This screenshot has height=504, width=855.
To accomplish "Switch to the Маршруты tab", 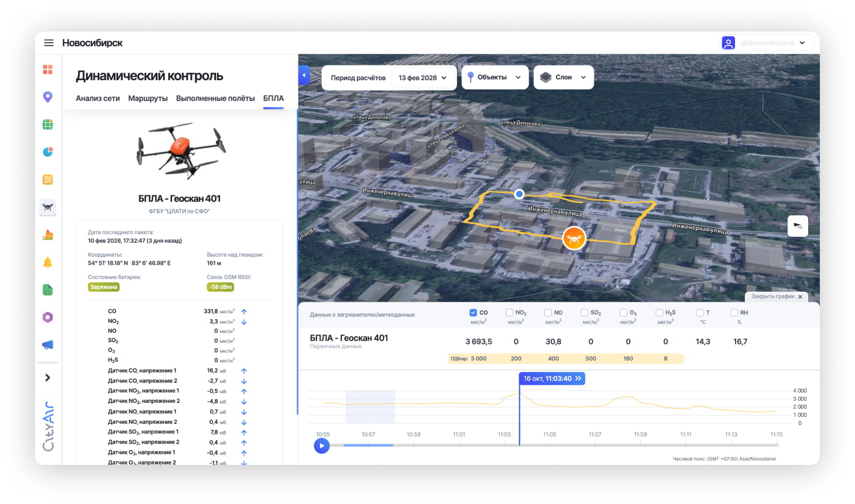I will tap(147, 98).
